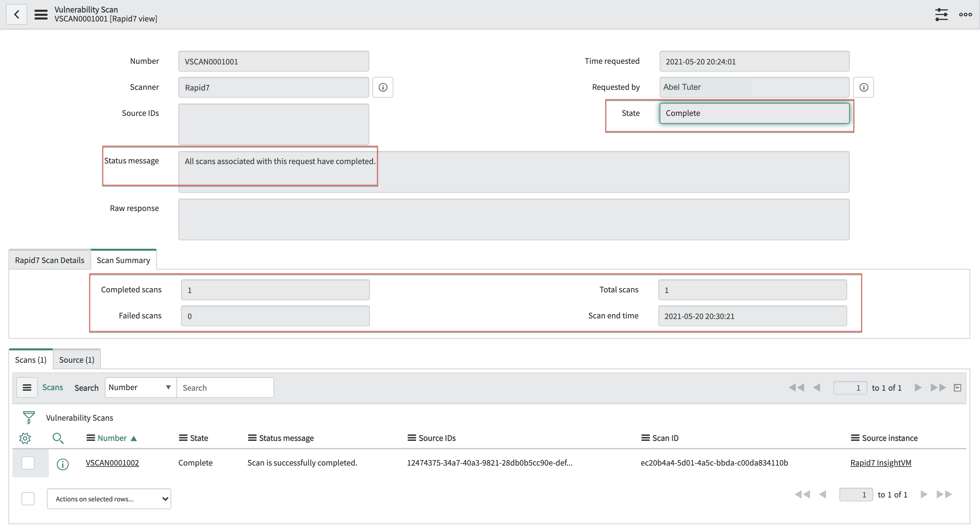Sort by the Source instance column header
This screenshot has height=532, width=980.
(890, 438)
